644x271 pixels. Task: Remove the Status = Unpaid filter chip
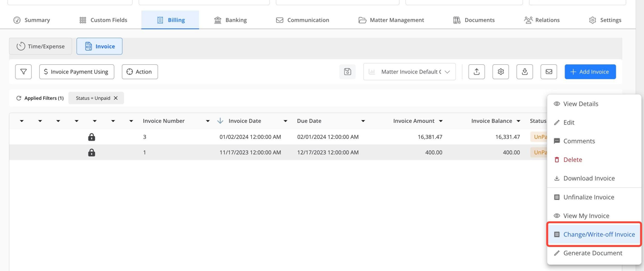point(116,98)
